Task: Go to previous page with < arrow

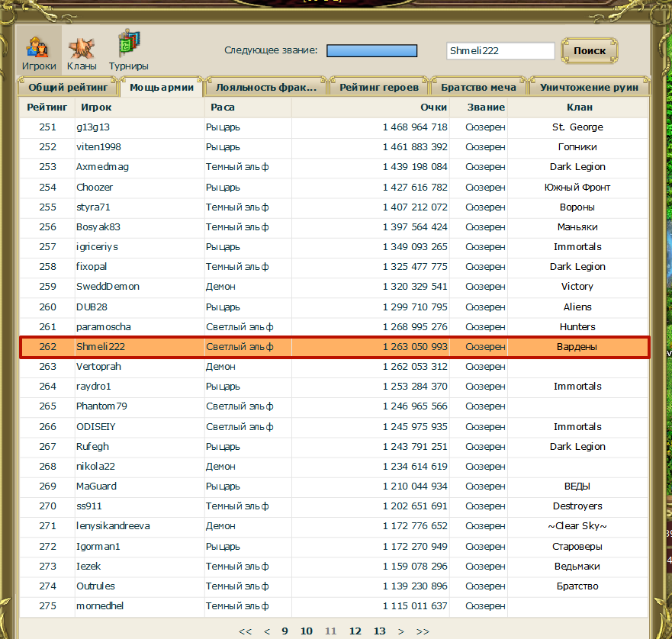Action: 267,631
